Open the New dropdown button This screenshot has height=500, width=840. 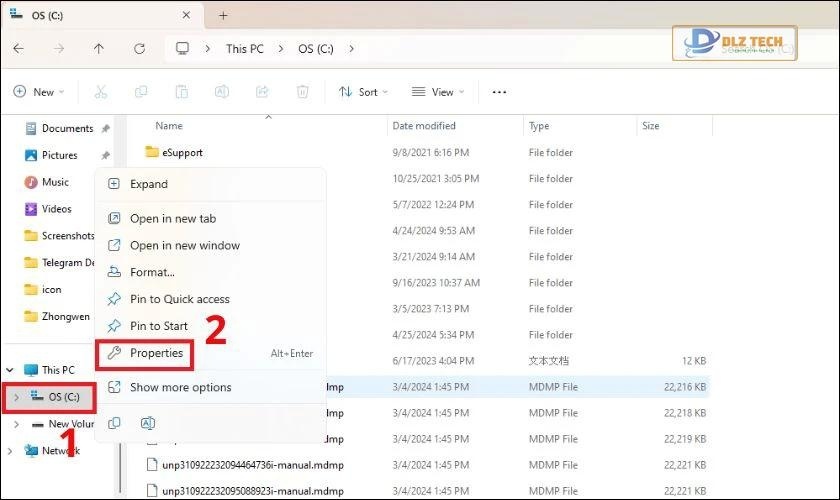tap(38, 92)
